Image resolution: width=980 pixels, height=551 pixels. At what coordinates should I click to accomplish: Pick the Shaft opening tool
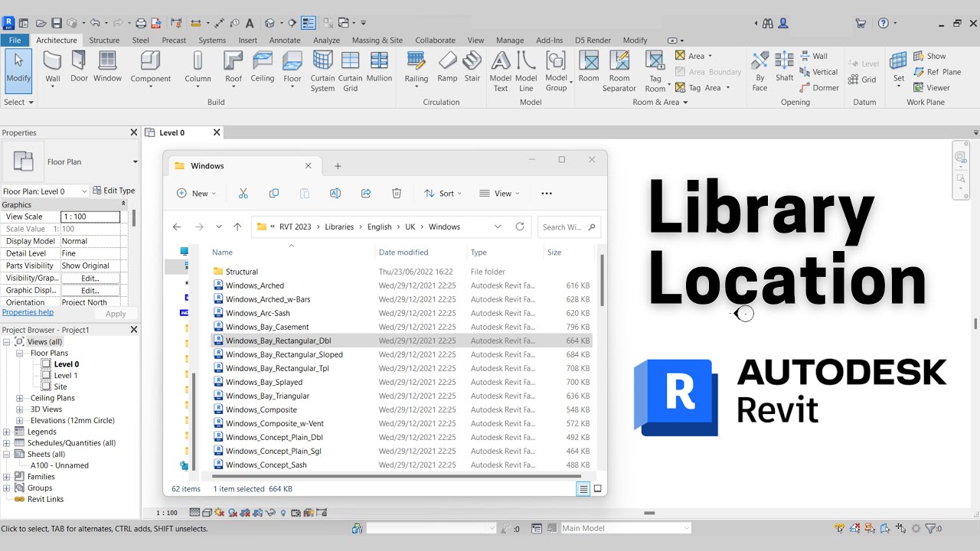click(x=784, y=67)
